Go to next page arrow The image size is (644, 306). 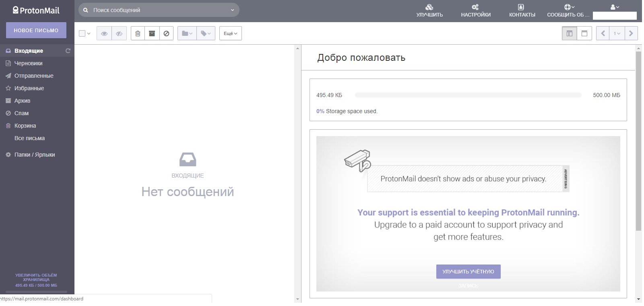click(631, 33)
